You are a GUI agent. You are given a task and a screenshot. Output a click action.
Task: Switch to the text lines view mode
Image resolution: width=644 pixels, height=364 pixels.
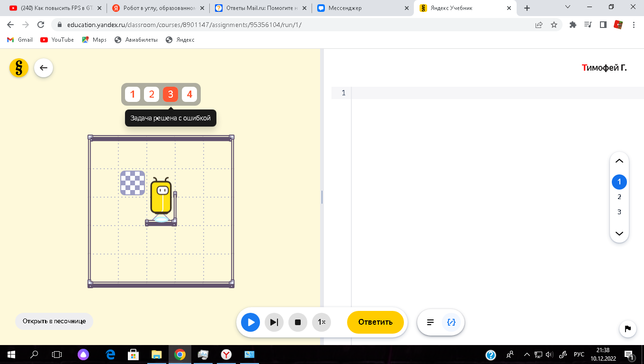click(x=430, y=322)
